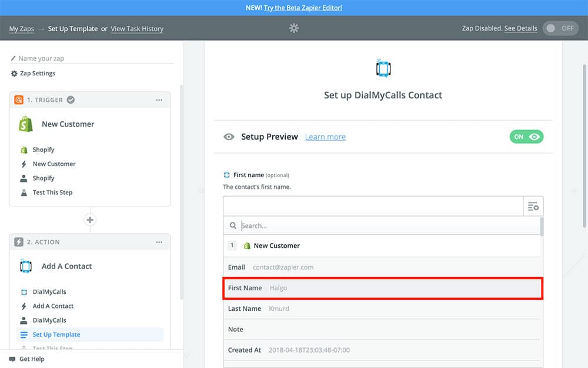Click the Get Help chat icon

(12, 359)
